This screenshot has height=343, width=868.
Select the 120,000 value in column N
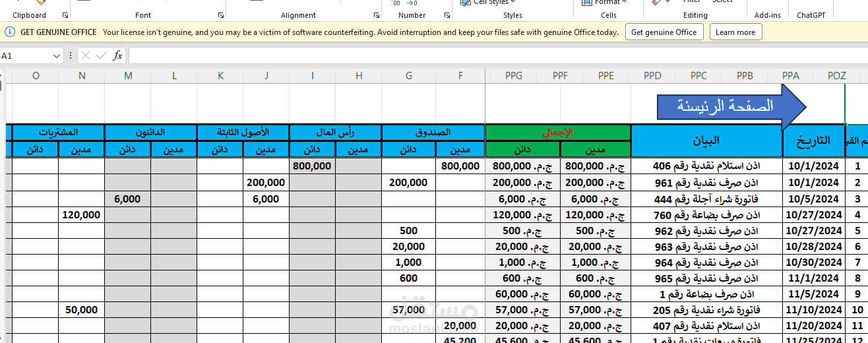(82, 214)
